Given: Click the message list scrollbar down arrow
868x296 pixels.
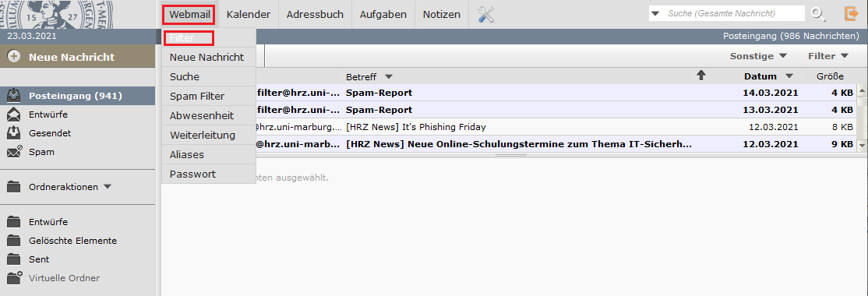Looking at the screenshot, I should (x=861, y=144).
